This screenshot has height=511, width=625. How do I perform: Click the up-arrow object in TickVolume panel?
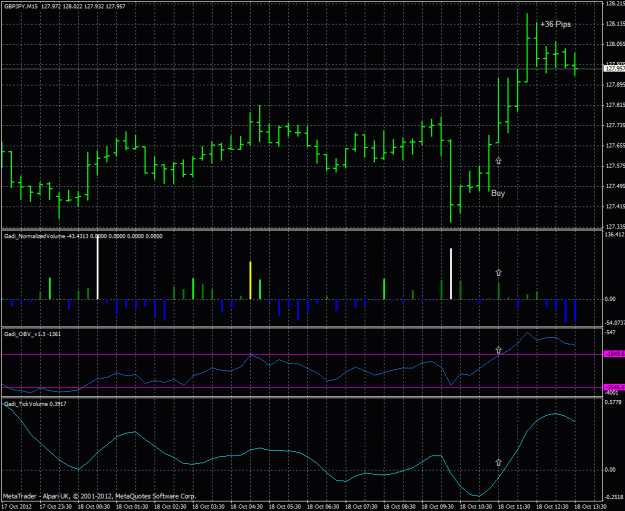tap(498, 462)
